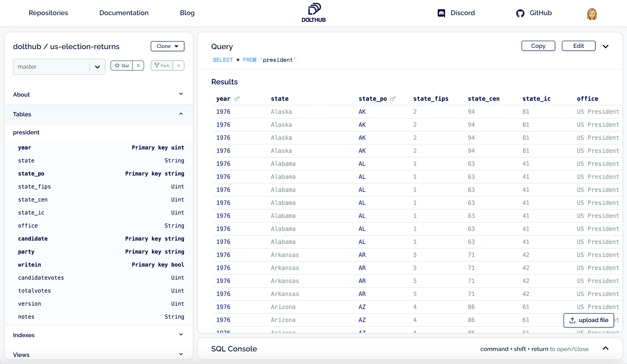This screenshot has height=364, width=627.
Task: Copy the SQL query
Action: point(538,46)
